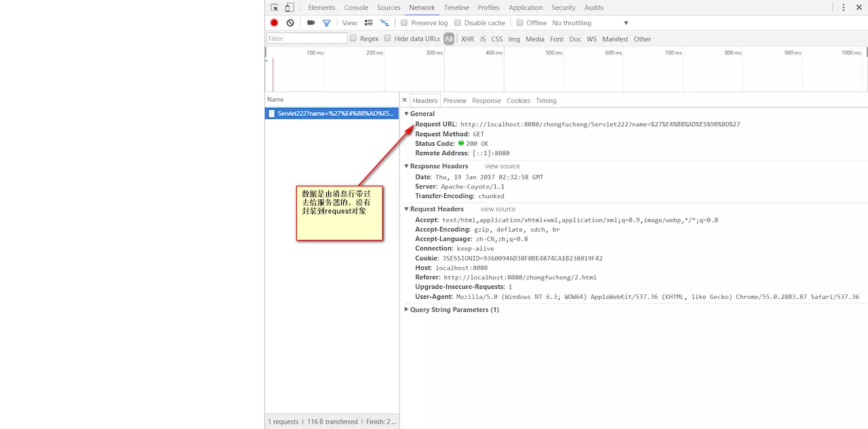Toggle capture screenshots camera icon
Screen dimensions: 868x429
click(311, 23)
